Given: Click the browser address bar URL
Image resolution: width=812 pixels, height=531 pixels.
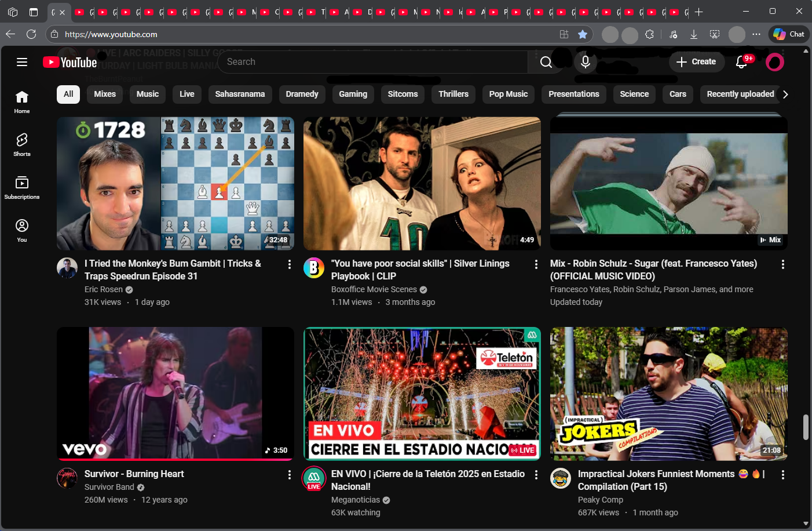Looking at the screenshot, I should 111,34.
